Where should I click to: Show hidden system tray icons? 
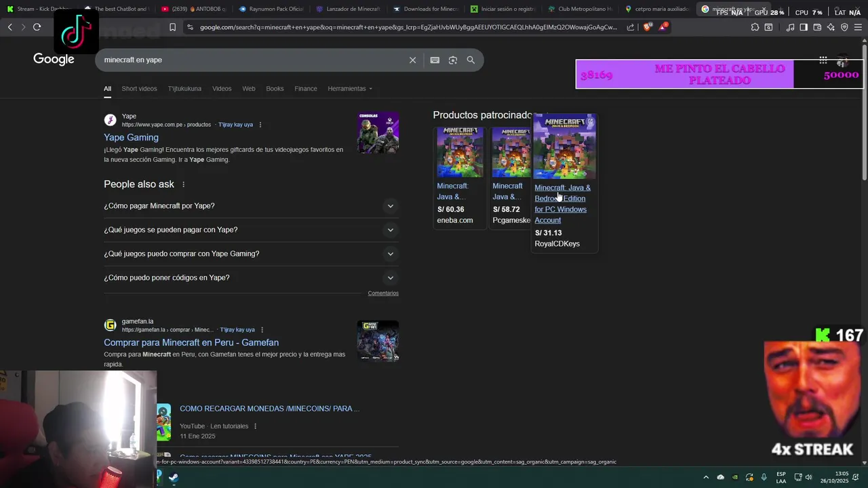pyautogui.click(x=706, y=477)
